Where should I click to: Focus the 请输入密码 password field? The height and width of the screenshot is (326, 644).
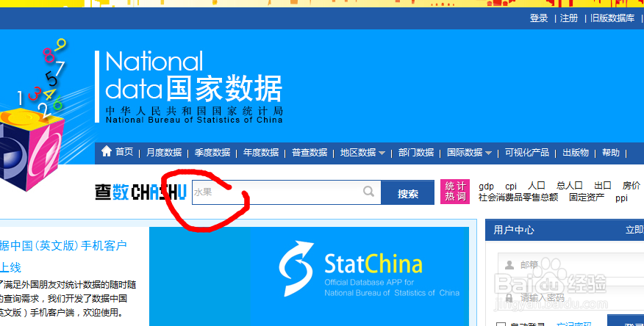(571, 297)
